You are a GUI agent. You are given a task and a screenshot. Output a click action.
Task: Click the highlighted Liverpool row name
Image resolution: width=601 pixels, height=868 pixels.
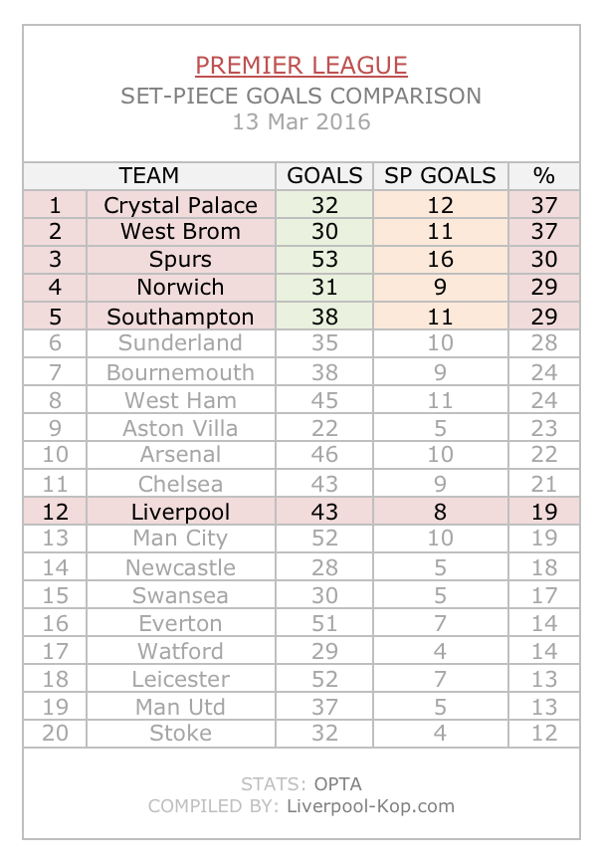(181, 511)
